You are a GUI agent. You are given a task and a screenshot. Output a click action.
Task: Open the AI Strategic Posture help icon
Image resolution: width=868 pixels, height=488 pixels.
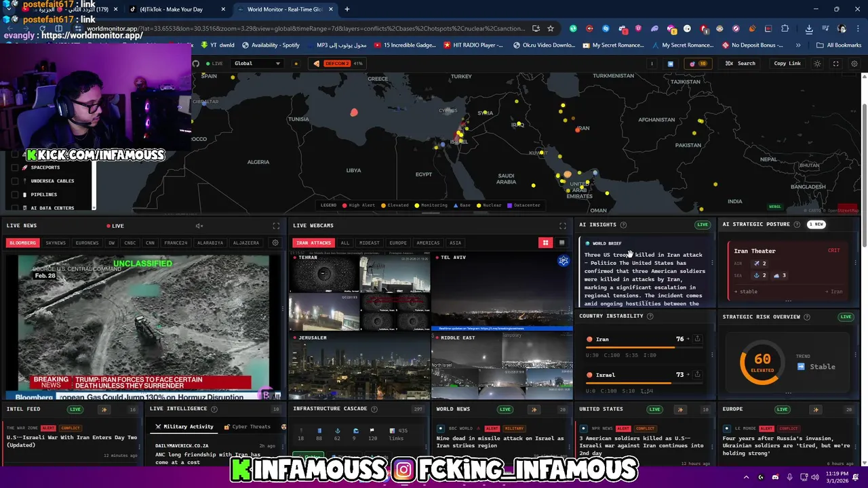(797, 224)
